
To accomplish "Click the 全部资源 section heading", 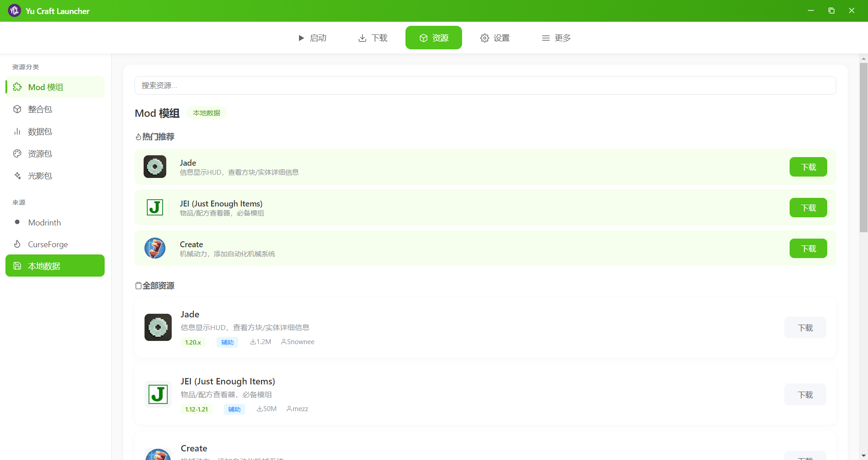I will 154,286.
